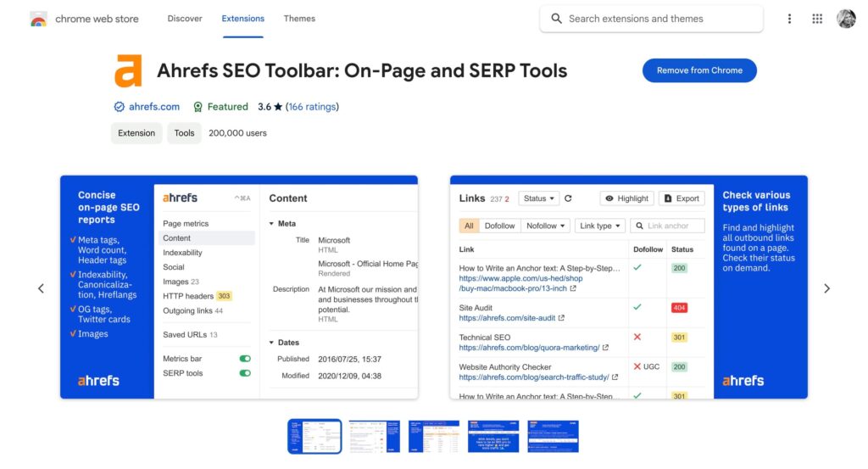The image size is (868, 469).
Task: Open the three-dot more options menu
Action: click(789, 19)
